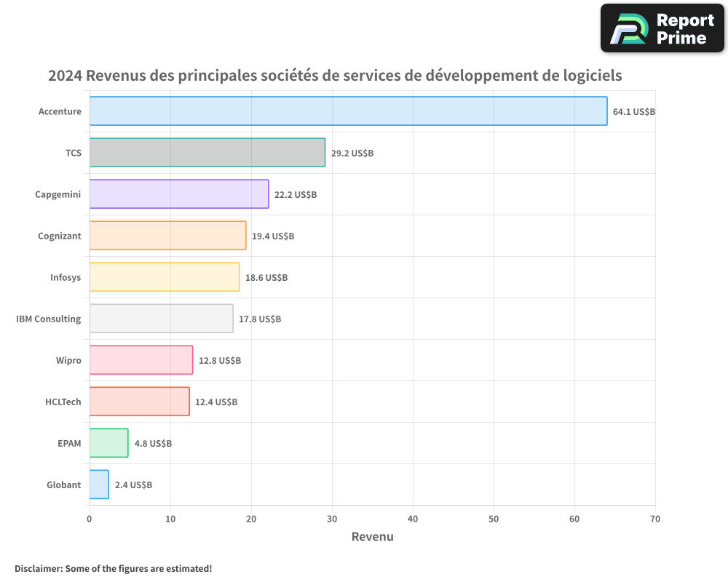Click the Globant axis label
This screenshot has height=582, width=728.
click(63, 485)
